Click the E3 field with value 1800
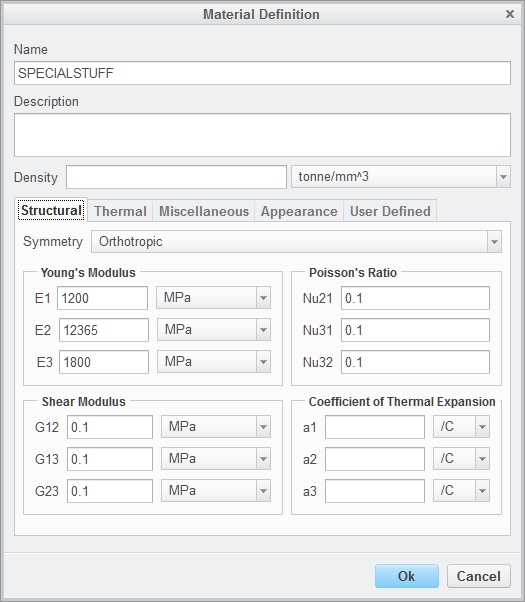Screen dimensions: 525x602 click(104, 362)
